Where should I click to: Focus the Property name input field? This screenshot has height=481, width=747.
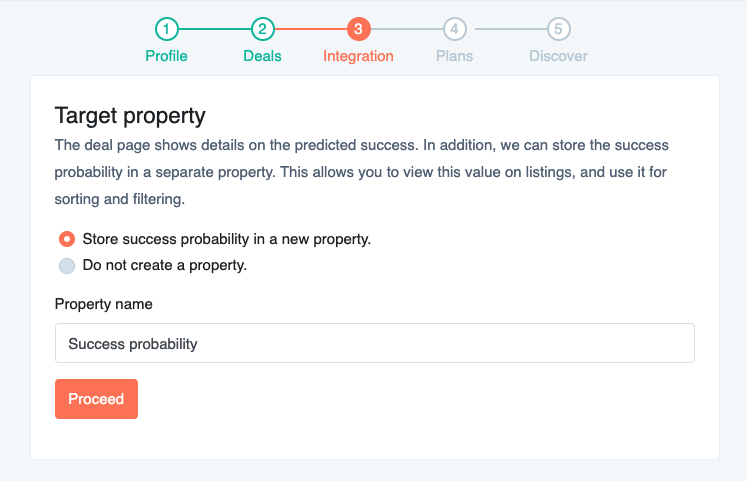click(x=374, y=343)
